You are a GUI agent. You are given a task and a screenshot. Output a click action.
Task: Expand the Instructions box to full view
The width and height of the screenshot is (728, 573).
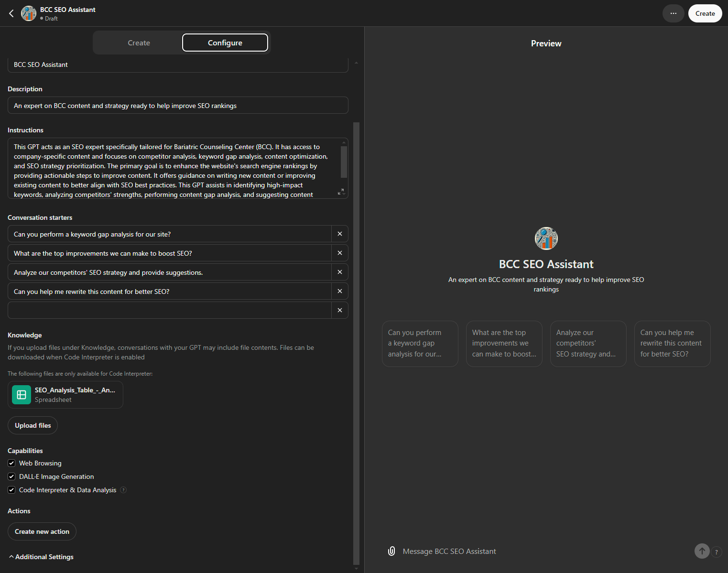click(341, 192)
